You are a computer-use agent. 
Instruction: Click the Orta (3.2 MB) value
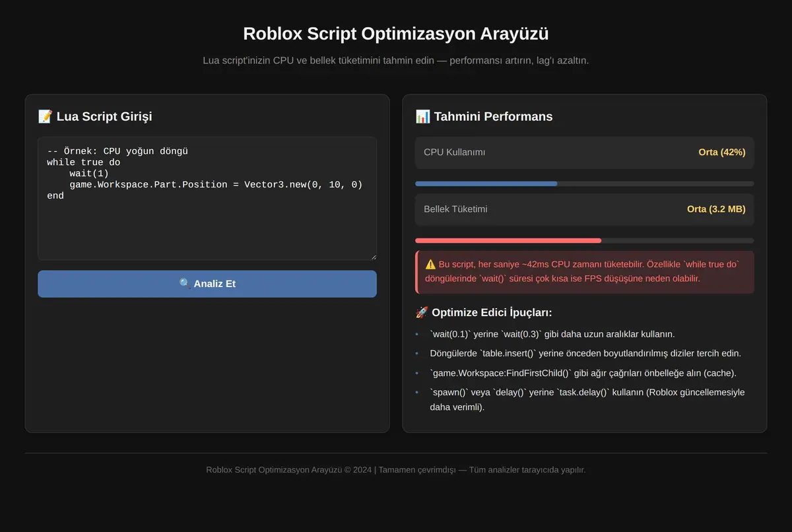click(x=716, y=209)
